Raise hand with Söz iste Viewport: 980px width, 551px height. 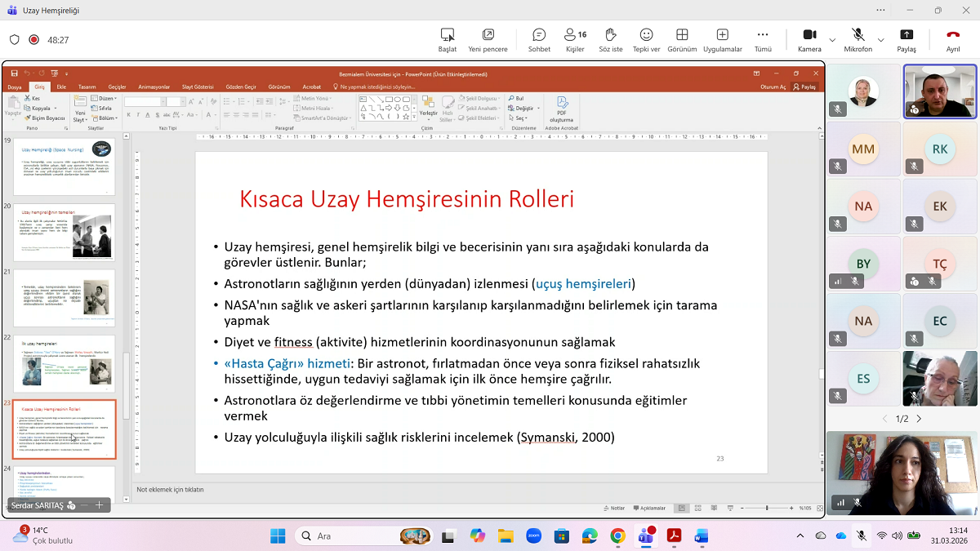pyautogui.click(x=610, y=39)
